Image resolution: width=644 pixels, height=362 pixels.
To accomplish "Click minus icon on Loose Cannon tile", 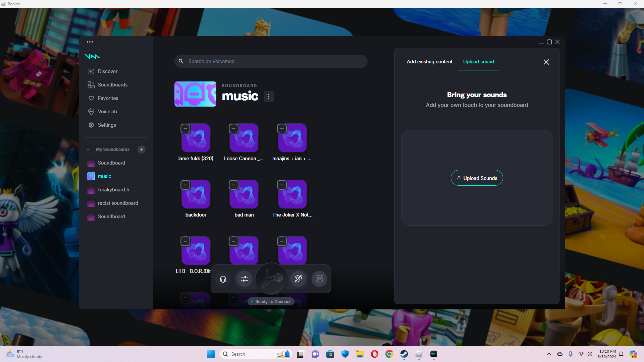I will tap(234, 129).
